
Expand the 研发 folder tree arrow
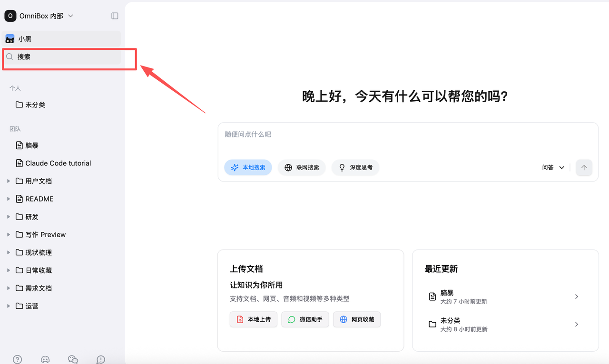click(x=9, y=217)
